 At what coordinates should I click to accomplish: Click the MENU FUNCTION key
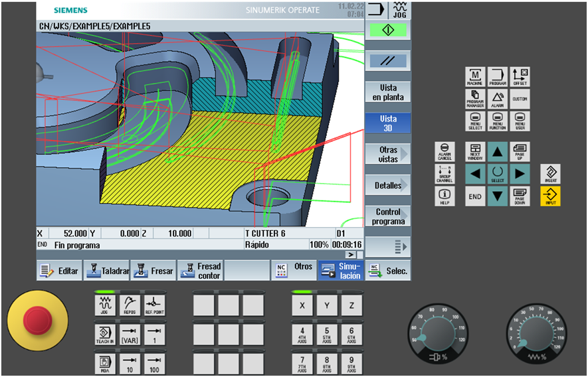point(498,121)
